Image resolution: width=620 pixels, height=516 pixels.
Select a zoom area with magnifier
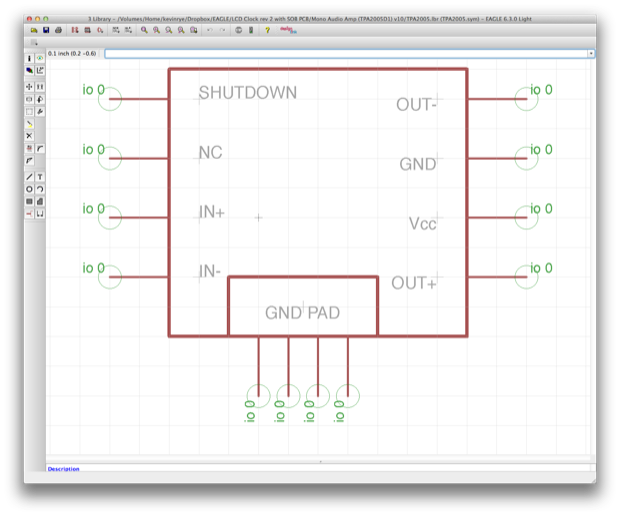193,30
